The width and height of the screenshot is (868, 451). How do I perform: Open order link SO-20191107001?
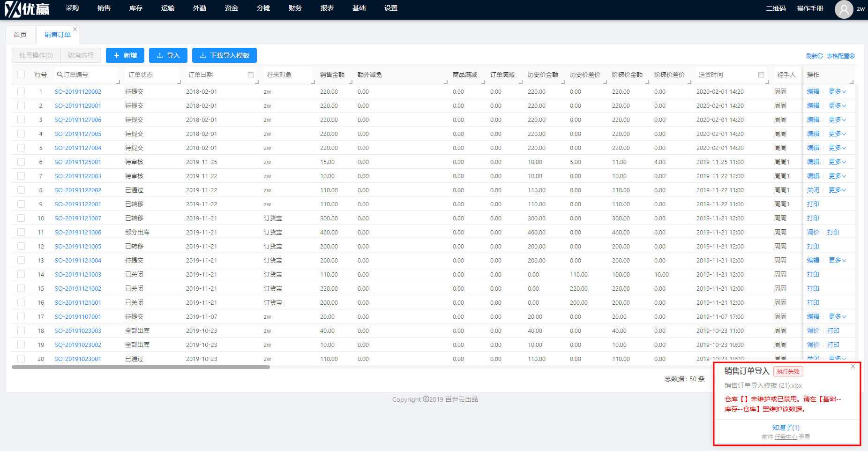pyautogui.click(x=78, y=316)
